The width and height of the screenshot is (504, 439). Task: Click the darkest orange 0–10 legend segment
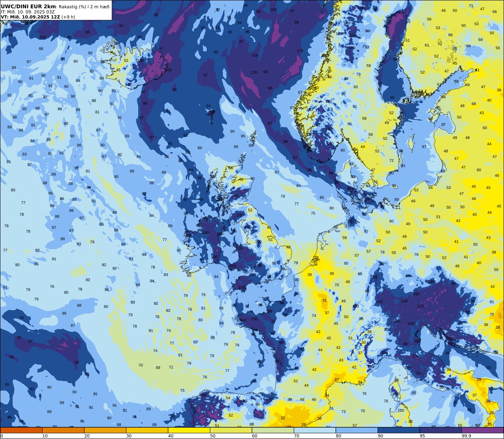click(x=21, y=430)
